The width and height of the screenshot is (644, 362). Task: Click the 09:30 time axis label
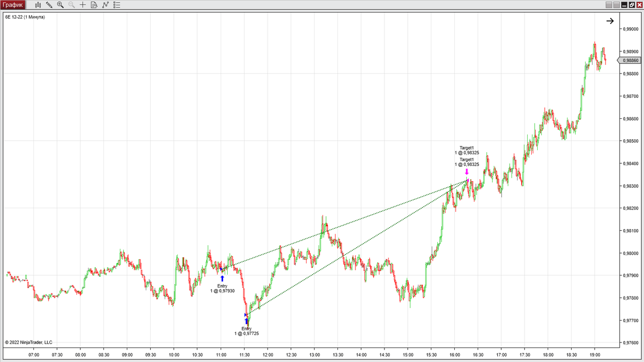[x=150, y=355]
